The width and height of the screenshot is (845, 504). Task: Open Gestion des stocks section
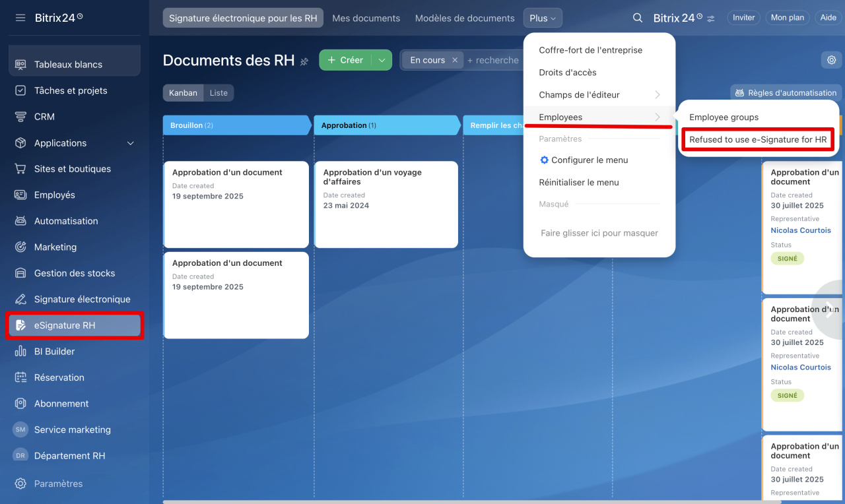tap(74, 273)
